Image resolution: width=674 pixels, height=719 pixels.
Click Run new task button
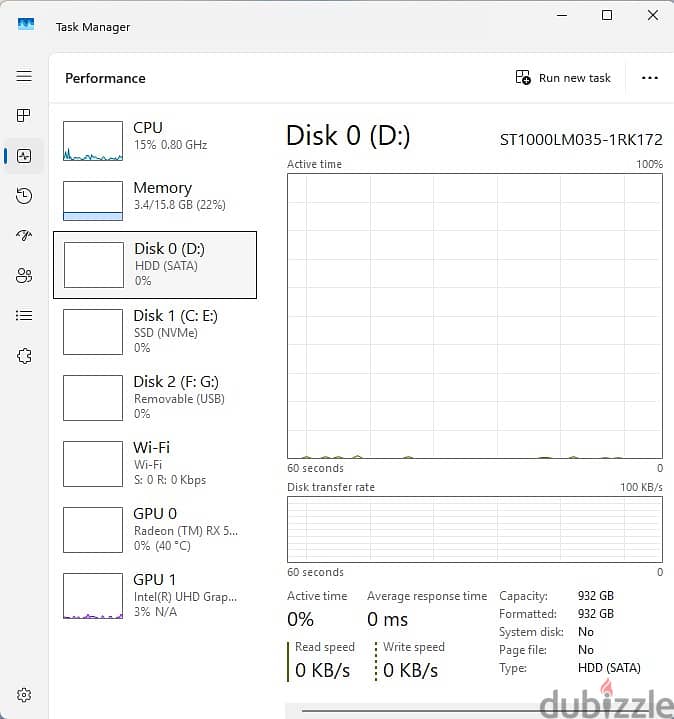click(564, 78)
